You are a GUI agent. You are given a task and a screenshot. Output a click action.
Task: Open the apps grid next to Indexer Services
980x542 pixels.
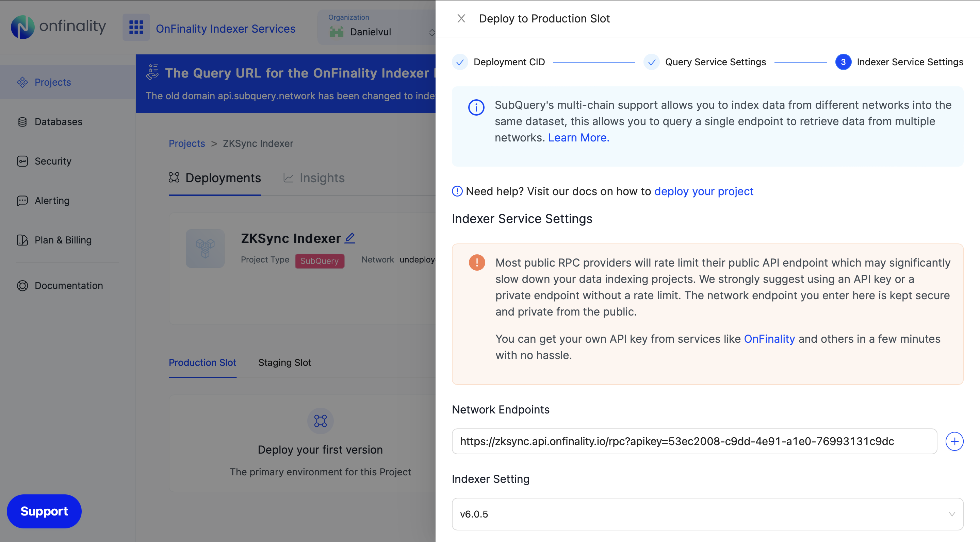(135, 27)
